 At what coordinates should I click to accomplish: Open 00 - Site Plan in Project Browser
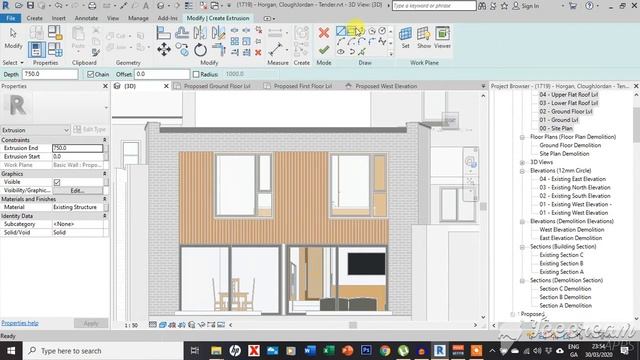click(x=556, y=128)
